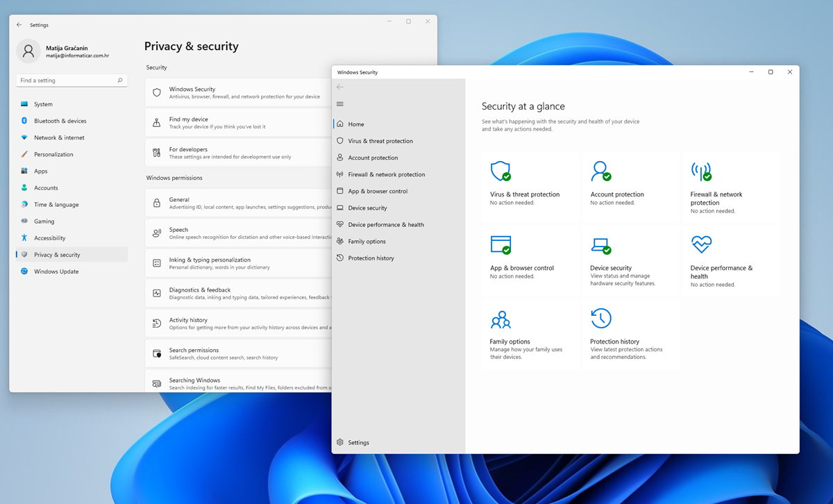Maximize the Windows Security window

(x=771, y=72)
